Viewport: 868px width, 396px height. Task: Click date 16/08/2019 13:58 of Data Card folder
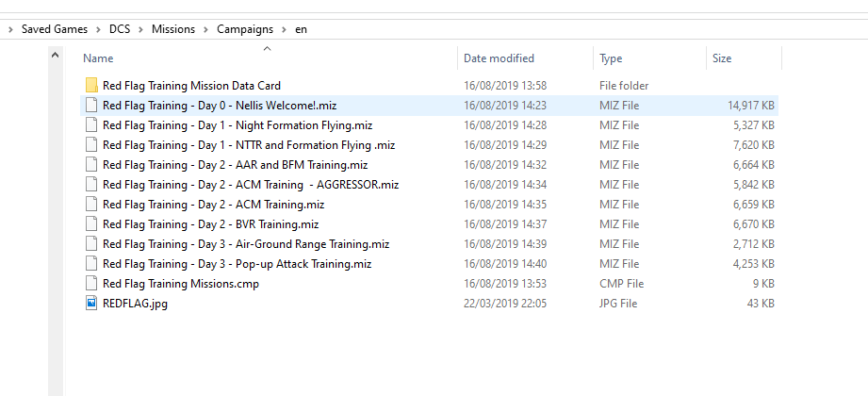[505, 86]
